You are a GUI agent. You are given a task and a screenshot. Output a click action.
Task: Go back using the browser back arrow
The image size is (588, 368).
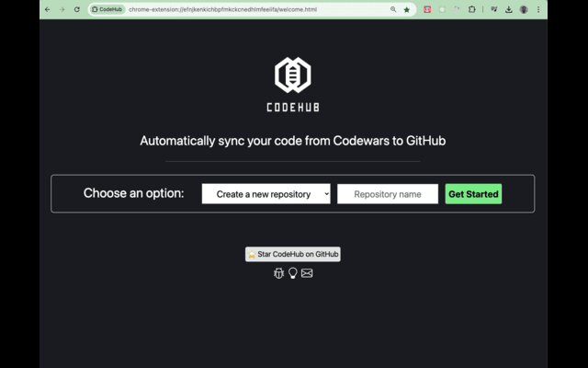point(48,9)
